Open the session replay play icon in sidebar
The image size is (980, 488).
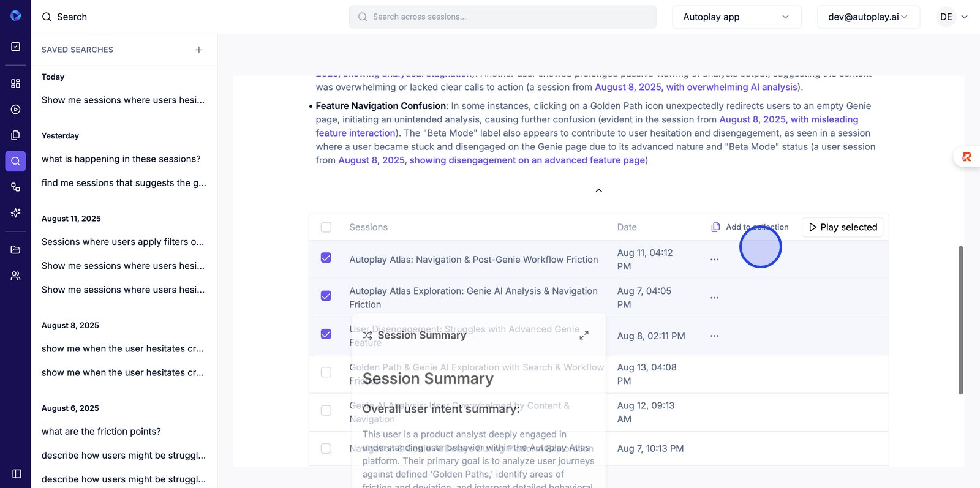(16, 110)
